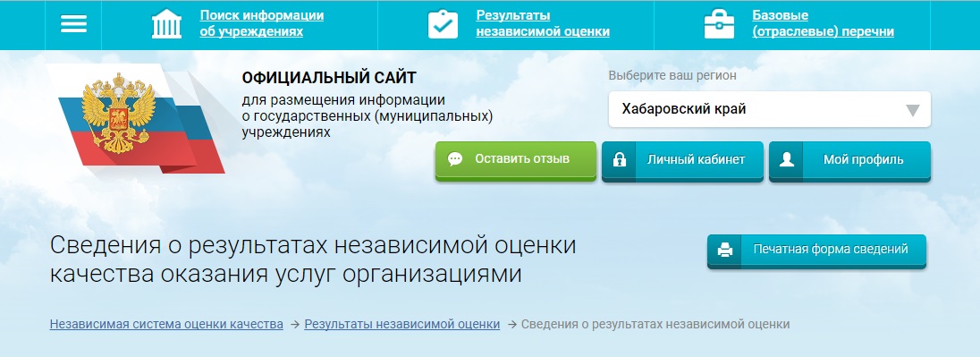The image size is (980, 357).
Task: Select region field 'Хабаровский край'
Action: click(769, 109)
